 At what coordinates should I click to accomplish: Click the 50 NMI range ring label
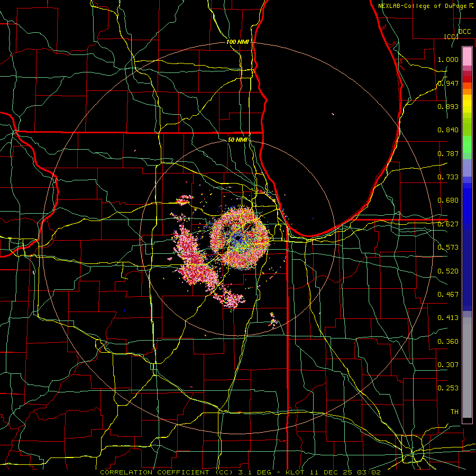pos(237,140)
